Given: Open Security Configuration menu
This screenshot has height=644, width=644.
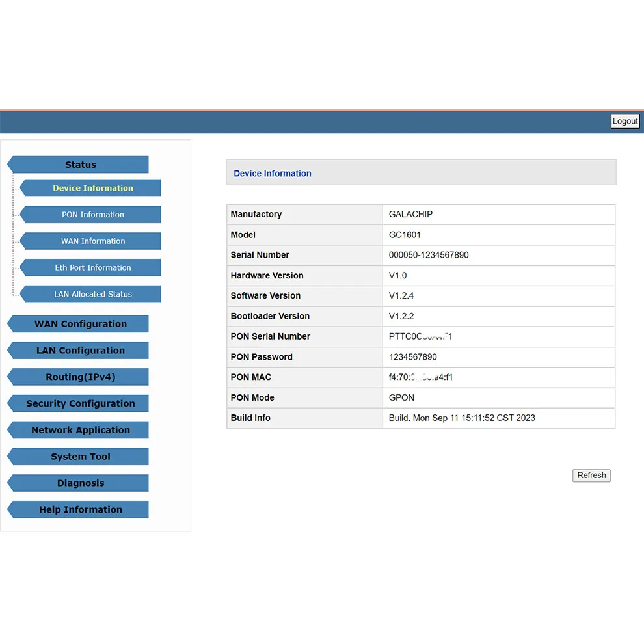Looking at the screenshot, I should [81, 403].
